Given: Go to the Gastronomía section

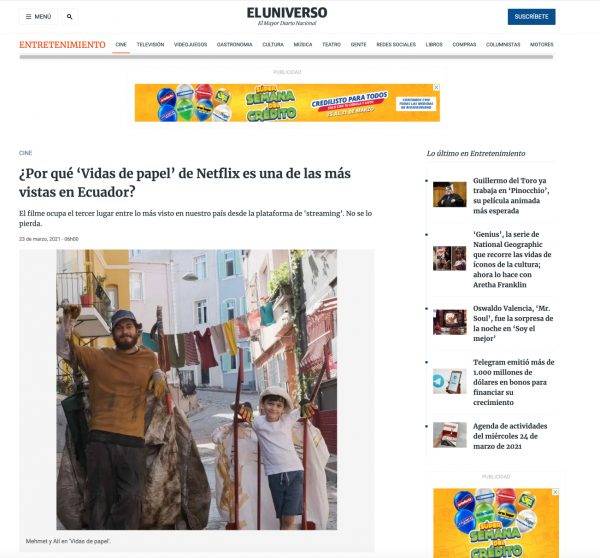Looking at the screenshot, I should 235,45.
